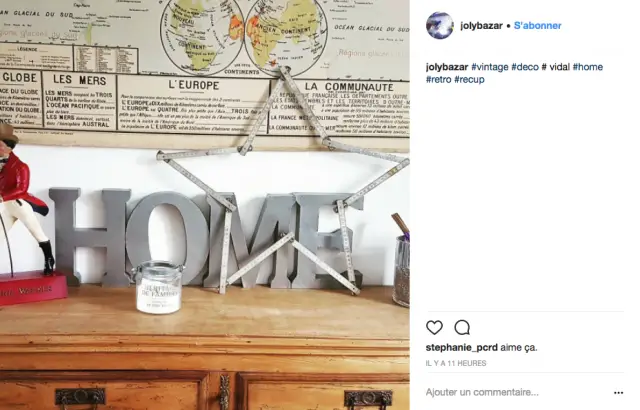Open the #home hashtag
This screenshot has width=640, height=410.
click(587, 67)
